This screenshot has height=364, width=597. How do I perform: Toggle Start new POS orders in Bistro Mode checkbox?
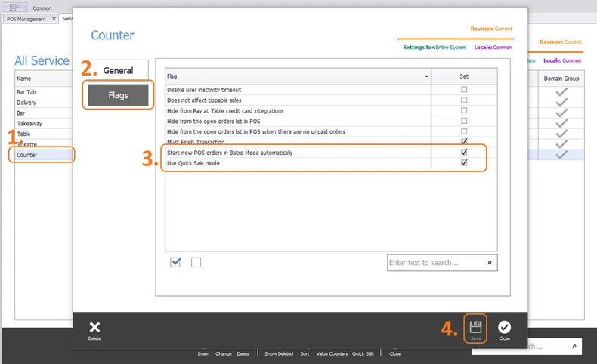click(x=464, y=152)
